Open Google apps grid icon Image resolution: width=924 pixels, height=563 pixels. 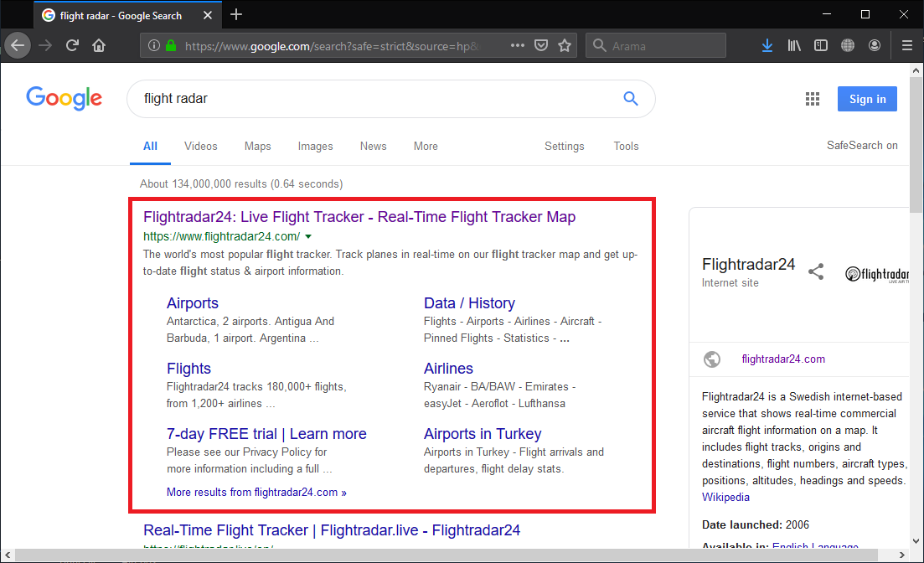pos(812,99)
